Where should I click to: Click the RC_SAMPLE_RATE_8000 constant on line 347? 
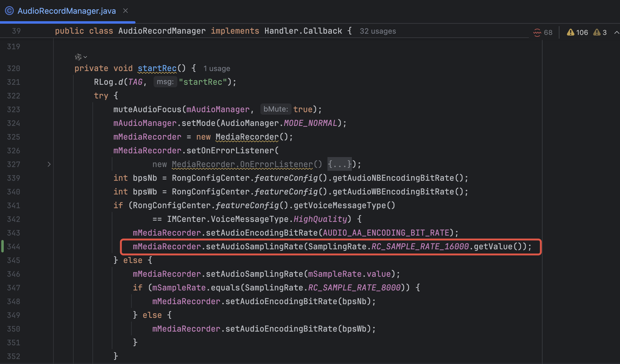click(x=355, y=288)
